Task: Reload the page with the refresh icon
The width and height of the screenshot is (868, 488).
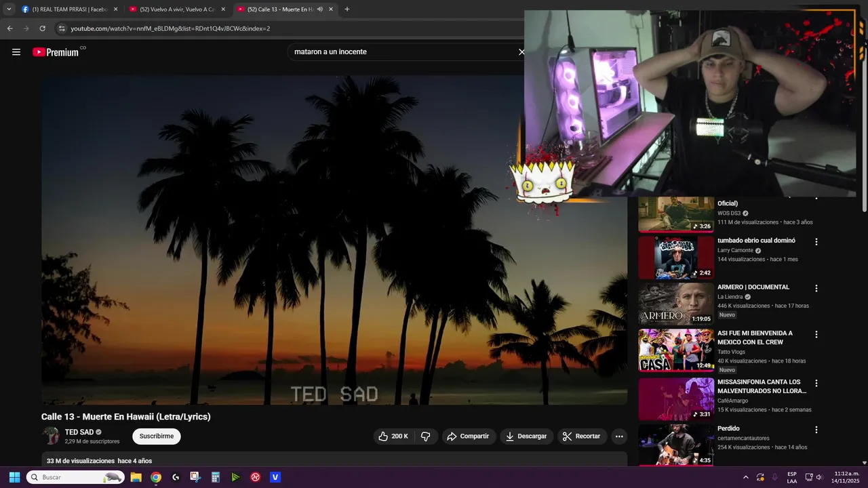Action: pos(42,28)
